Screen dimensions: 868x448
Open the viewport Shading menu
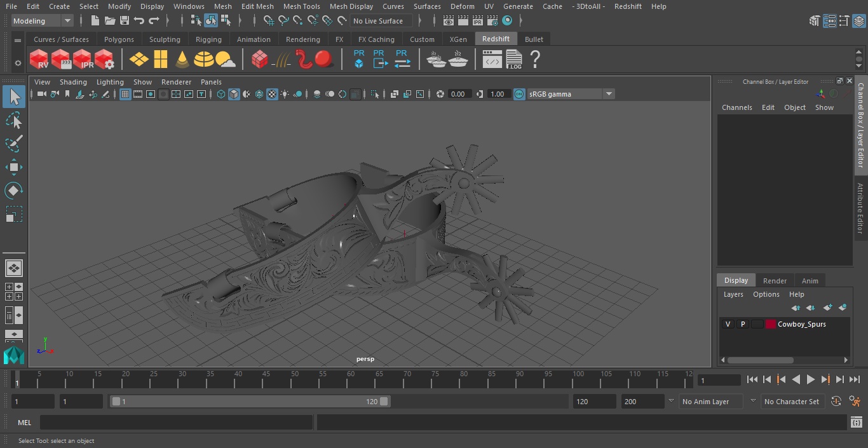[x=73, y=82]
